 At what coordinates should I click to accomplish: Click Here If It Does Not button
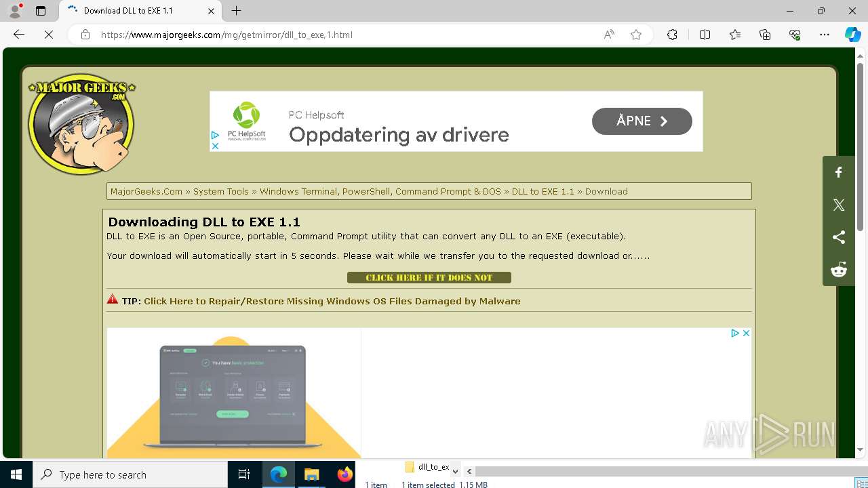429,278
